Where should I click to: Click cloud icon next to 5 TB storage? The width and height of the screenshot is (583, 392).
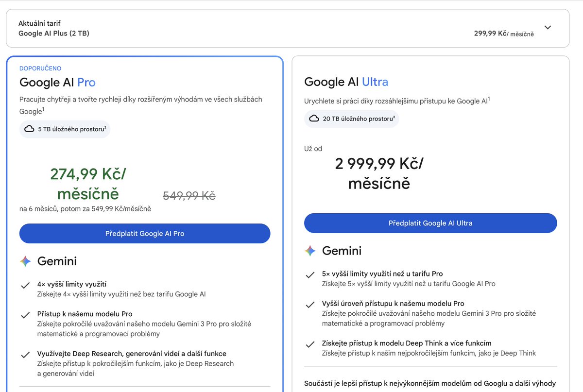(29, 129)
